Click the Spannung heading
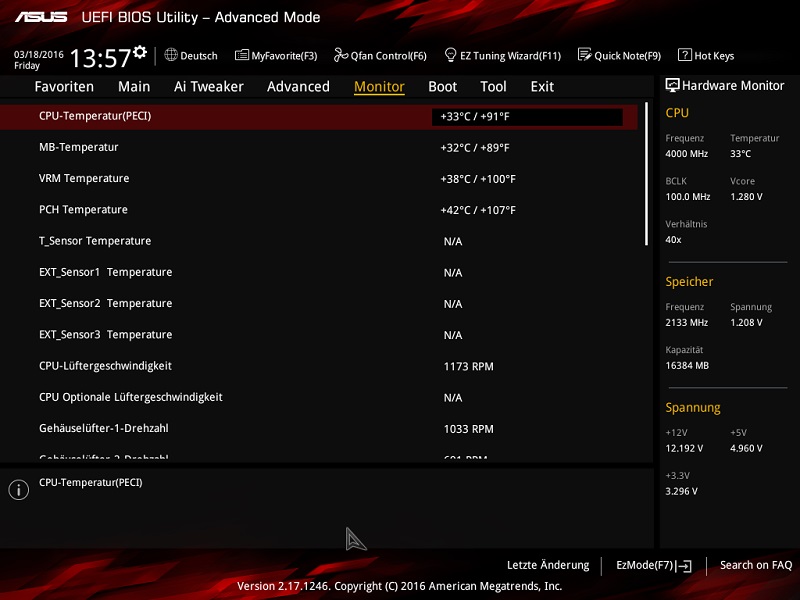The width and height of the screenshot is (800, 600). (x=693, y=408)
